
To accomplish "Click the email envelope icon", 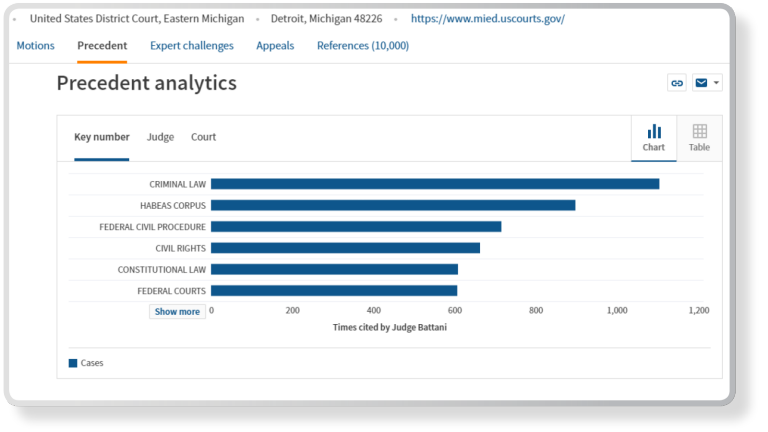I will [x=701, y=83].
